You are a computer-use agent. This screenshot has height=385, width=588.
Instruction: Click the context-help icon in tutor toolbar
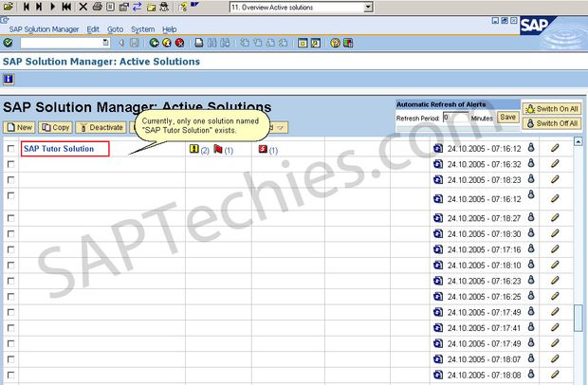tap(183, 7)
